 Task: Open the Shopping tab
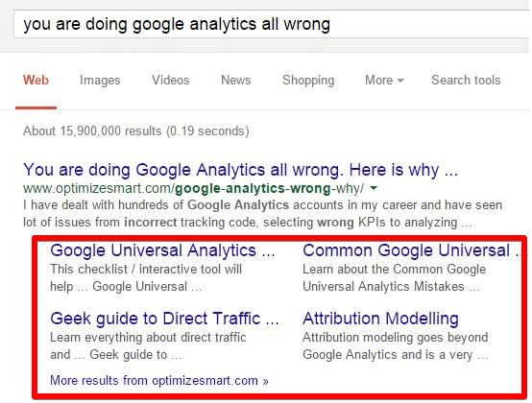point(308,81)
